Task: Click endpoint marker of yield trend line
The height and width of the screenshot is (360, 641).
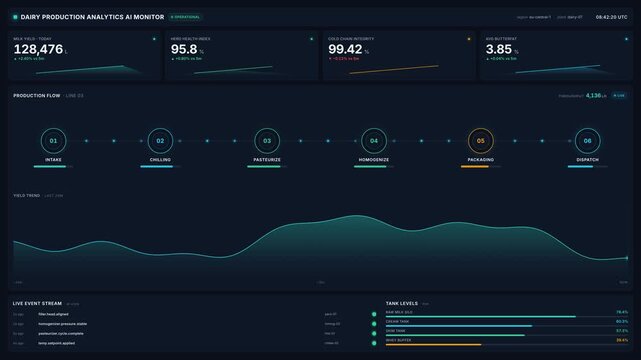Action: click(627, 258)
